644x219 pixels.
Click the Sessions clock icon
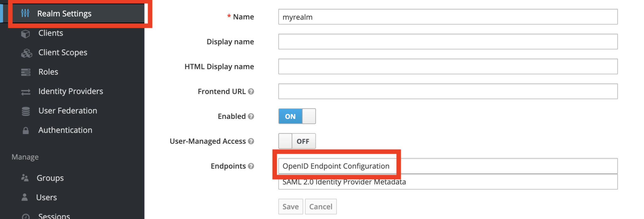tap(26, 216)
